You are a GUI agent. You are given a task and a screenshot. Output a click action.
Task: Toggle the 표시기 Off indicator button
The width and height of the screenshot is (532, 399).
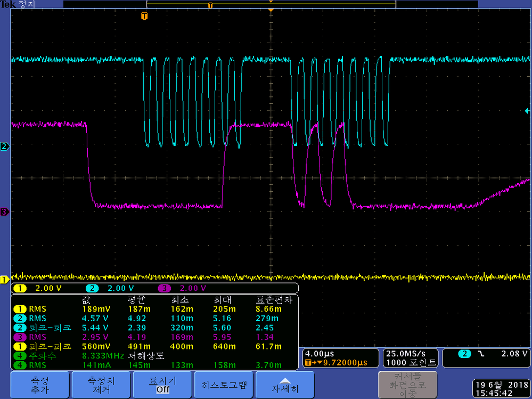click(x=162, y=385)
